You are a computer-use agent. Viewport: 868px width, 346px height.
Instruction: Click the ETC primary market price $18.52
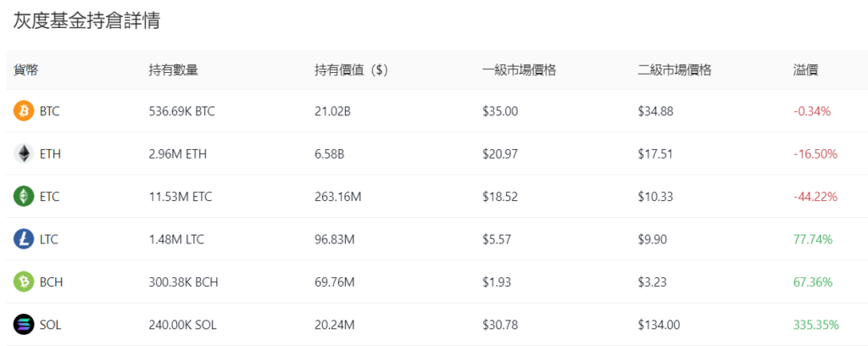pyautogui.click(x=499, y=197)
